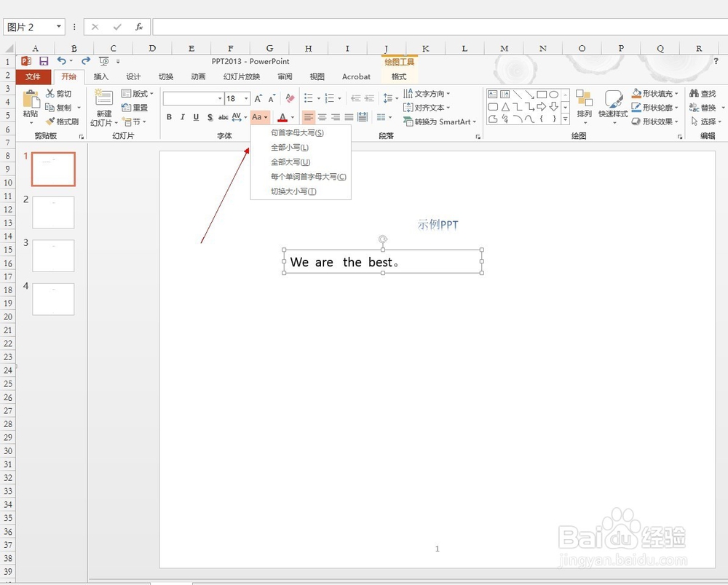Select justify text alignment
This screenshot has height=585, width=728.
click(x=349, y=117)
